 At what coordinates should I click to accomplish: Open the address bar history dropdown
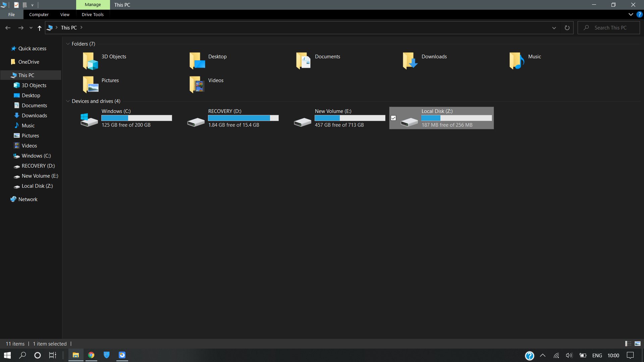pyautogui.click(x=554, y=28)
